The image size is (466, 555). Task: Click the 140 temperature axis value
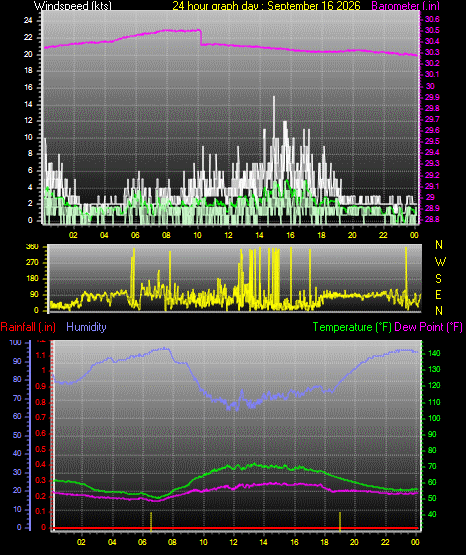coord(434,353)
